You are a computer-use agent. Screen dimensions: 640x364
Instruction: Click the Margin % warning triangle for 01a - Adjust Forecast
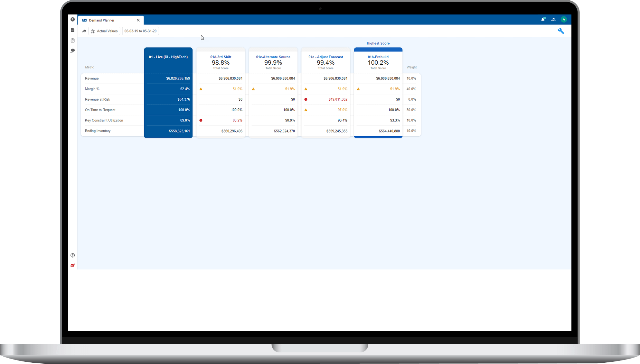point(306,89)
